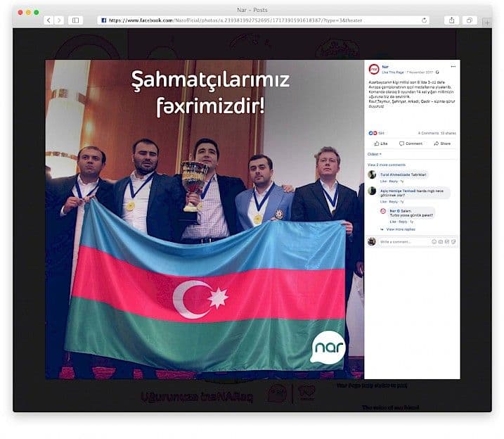Open second commenter's profile picture
The width and height of the screenshot is (504, 439).
coord(372,191)
